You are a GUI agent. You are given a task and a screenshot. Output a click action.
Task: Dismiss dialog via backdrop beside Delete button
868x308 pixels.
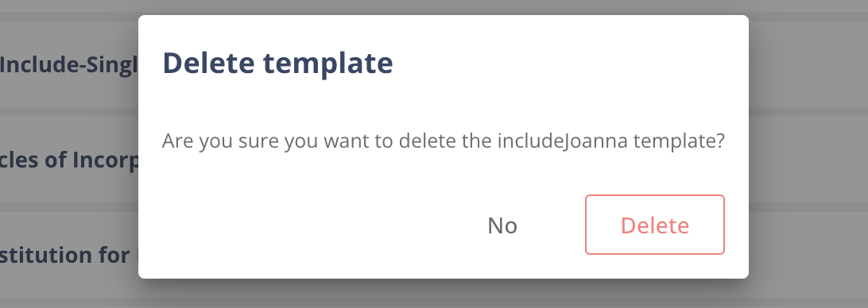[808, 225]
